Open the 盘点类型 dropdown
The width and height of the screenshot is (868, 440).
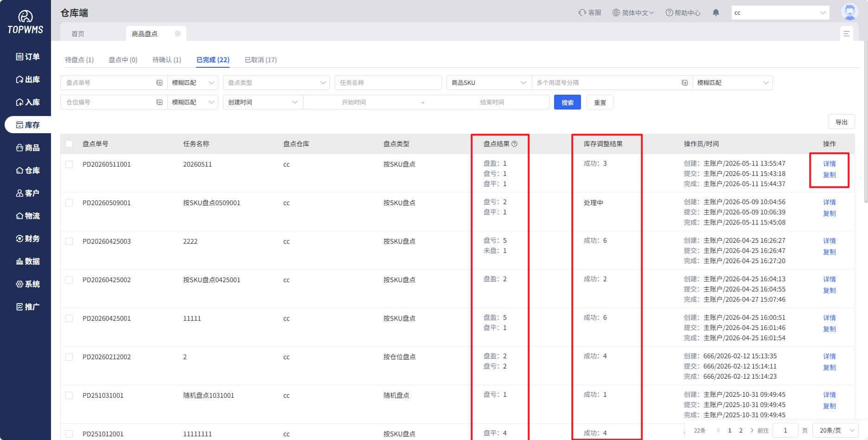[x=276, y=83]
